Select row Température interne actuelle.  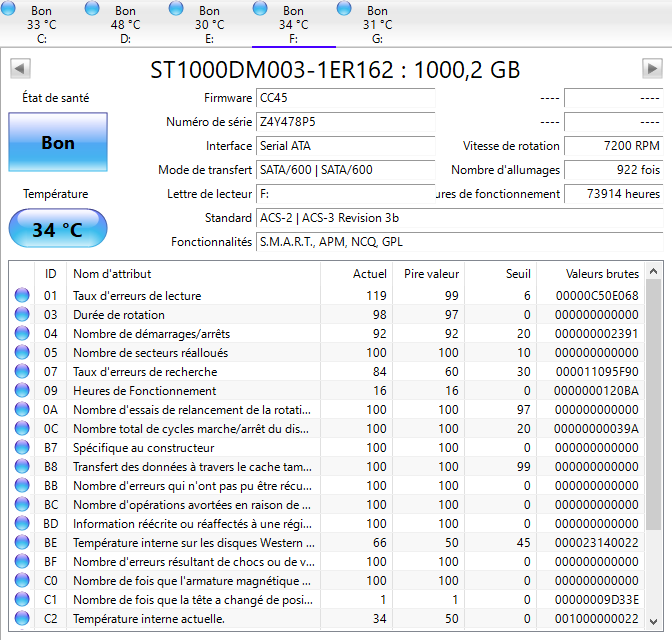point(327,618)
